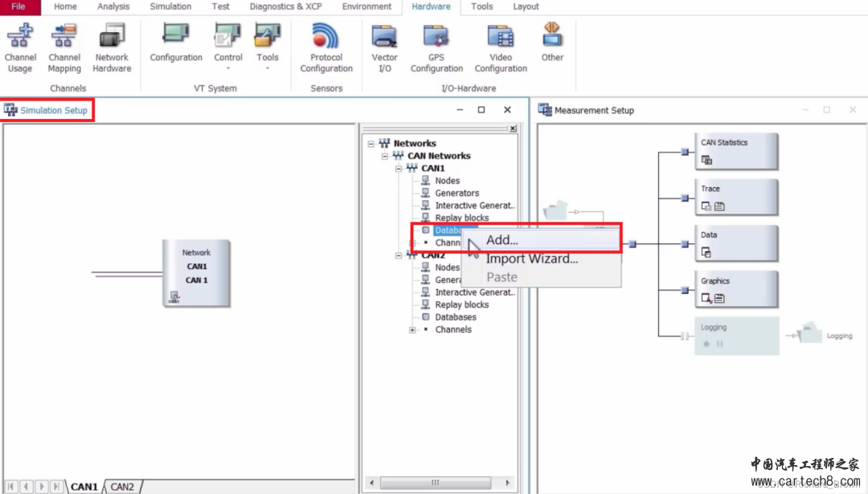Screen dimensions: 868x494
Task: Expand the VT System Tools dropdown
Action: (x=268, y=58)
